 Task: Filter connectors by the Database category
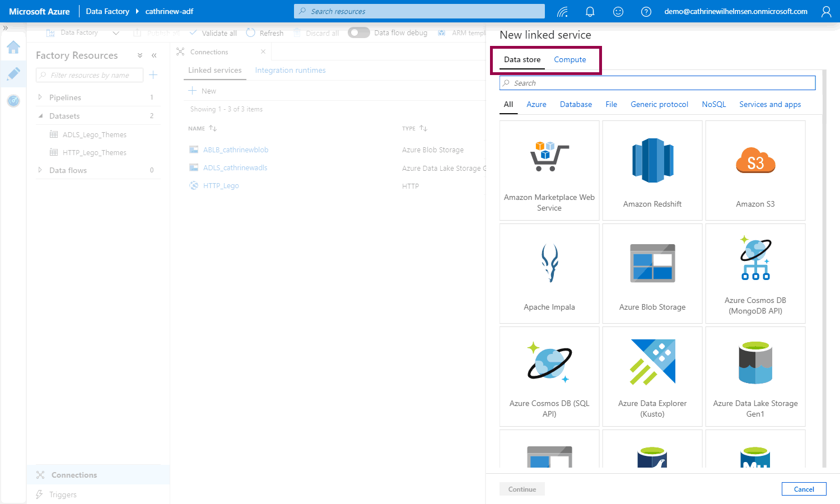pyautogui.click(x=576, y=105)
